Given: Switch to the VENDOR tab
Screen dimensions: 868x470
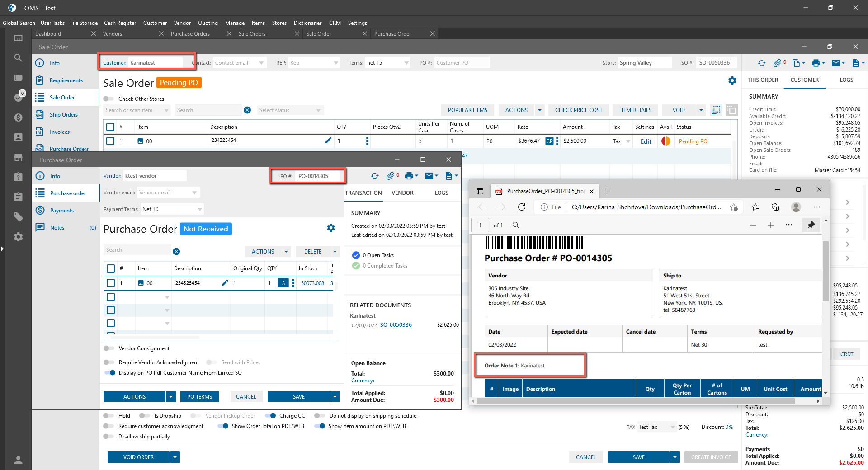Looking at the screenshot, I should coord(402,193).
